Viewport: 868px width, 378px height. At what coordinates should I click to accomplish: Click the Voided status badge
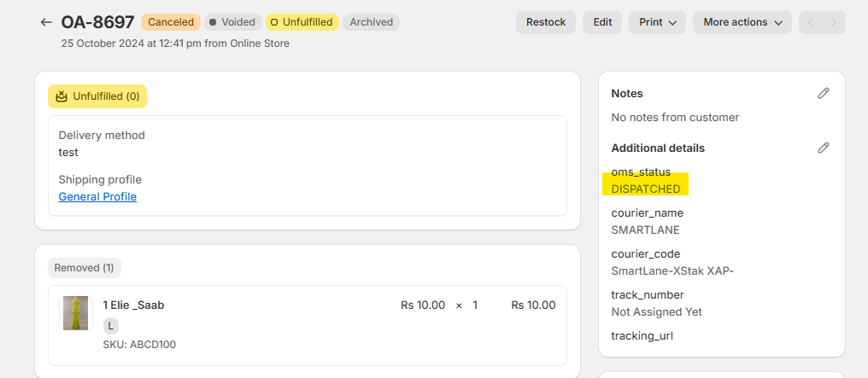click(x=232, y=22)
